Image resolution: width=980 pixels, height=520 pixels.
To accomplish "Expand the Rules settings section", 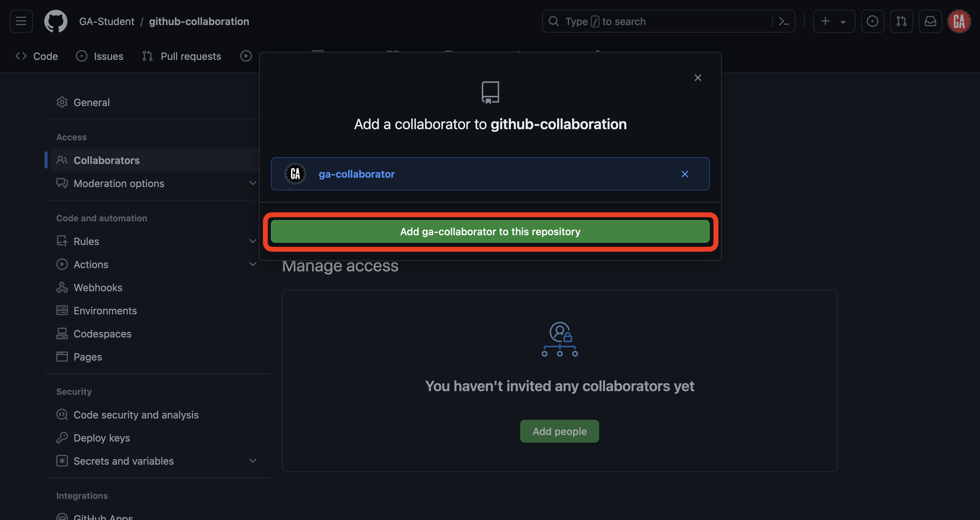I will (x=253, y=240).
